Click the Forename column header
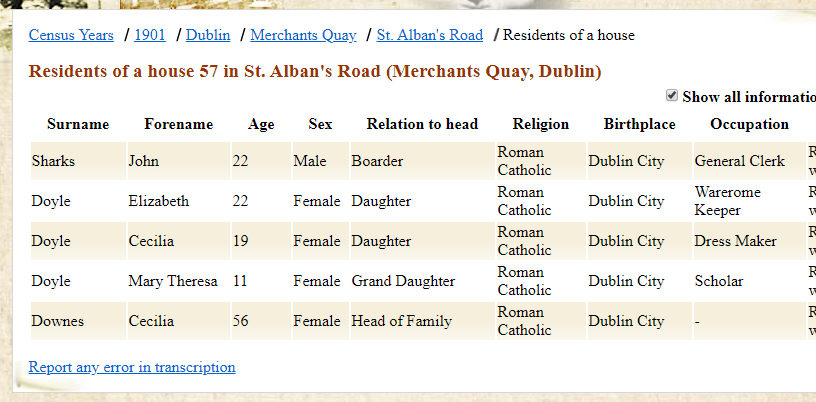Image resolution: width=816 pixels, height=402 pixels. coord(178,124)
